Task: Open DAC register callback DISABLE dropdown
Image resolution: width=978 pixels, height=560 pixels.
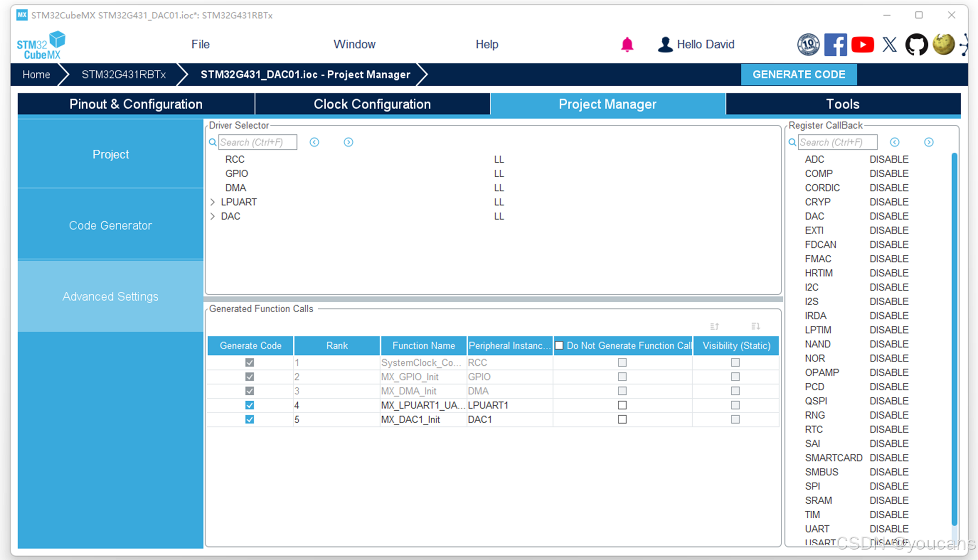Action: 889,217
